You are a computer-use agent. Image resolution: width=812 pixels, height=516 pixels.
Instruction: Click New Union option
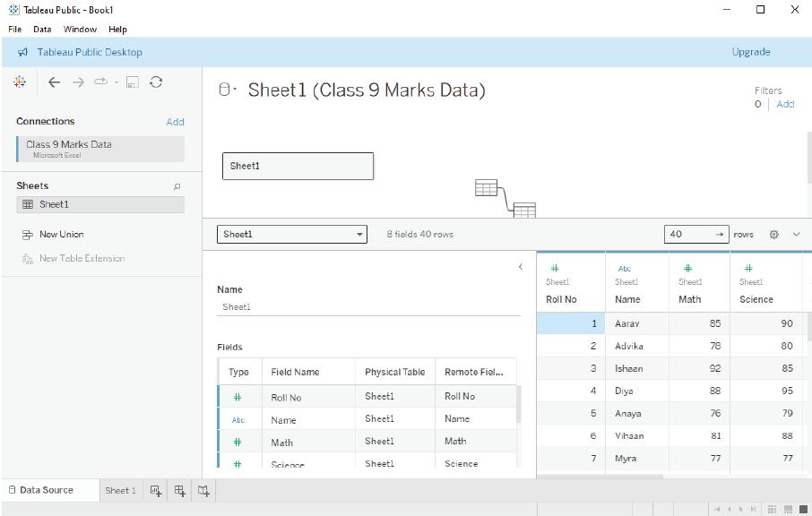pos(61,235)
